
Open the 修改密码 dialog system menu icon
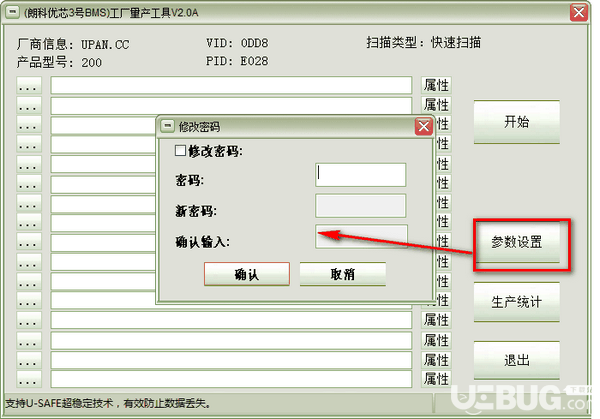pyautogui.click(x=167, y=126)
